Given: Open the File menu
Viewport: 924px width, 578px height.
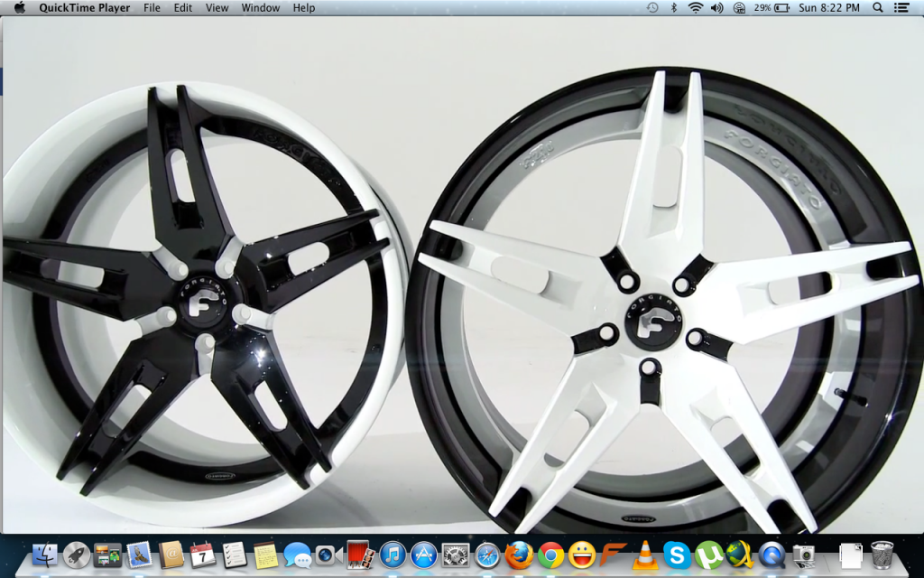Looking at the screenshot, I should (152, 7).
